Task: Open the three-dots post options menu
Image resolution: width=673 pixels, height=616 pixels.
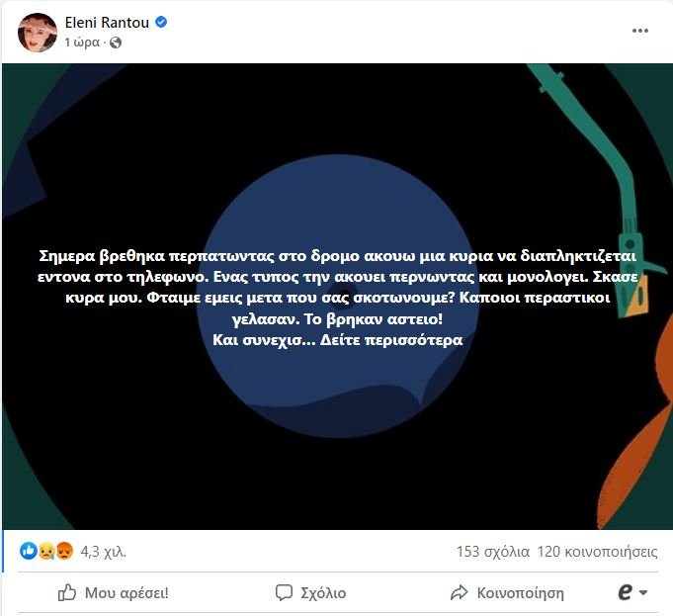Action: click(x=640, y=31)
